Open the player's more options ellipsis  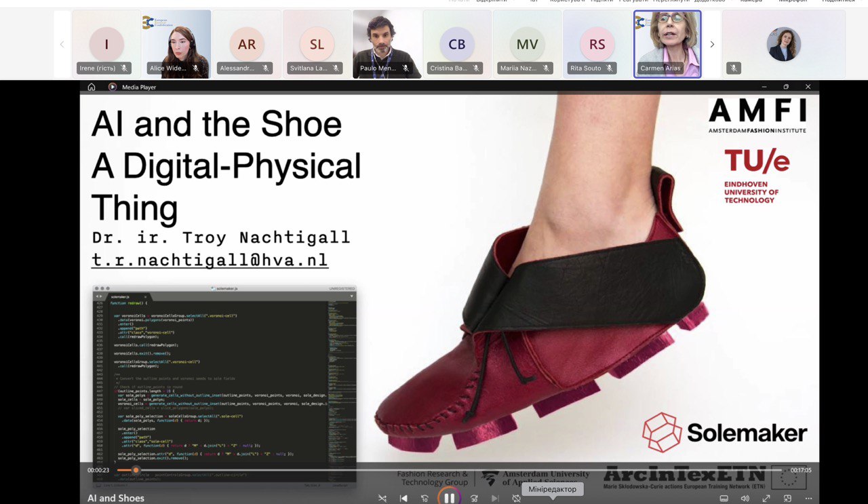pyautogui.click(x=808, y=499)
